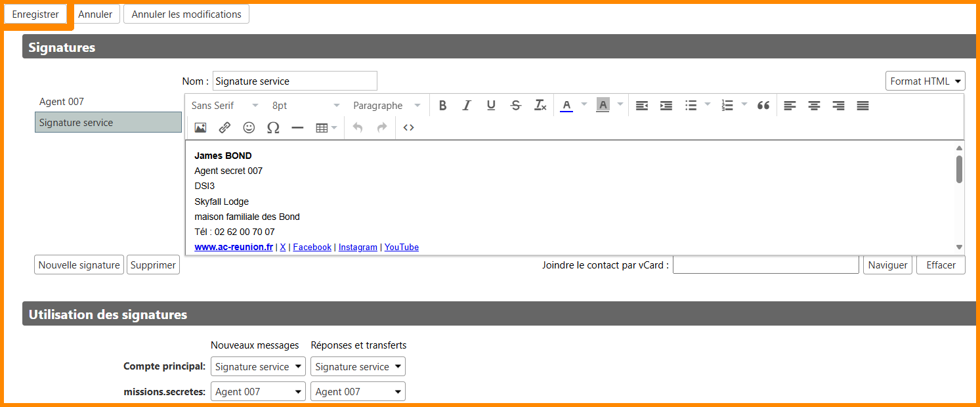Screen dimensions: 980x407
Task: Open the Format HTML dropdown
Action: coord(925,81)
